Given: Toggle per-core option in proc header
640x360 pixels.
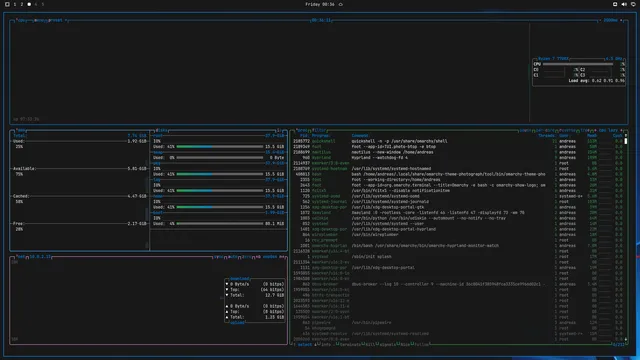Looking at the screenshot, I should pyautogui.click(x=545, y=131).
